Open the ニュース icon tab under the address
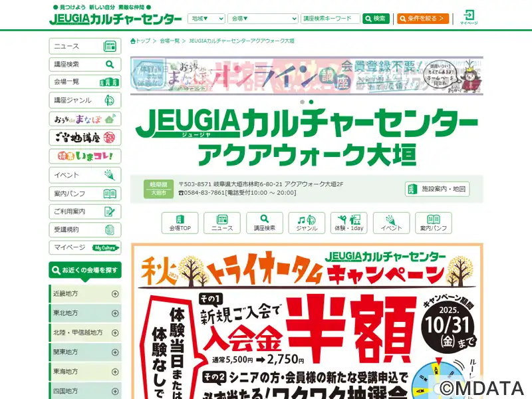 click(222, 223)
